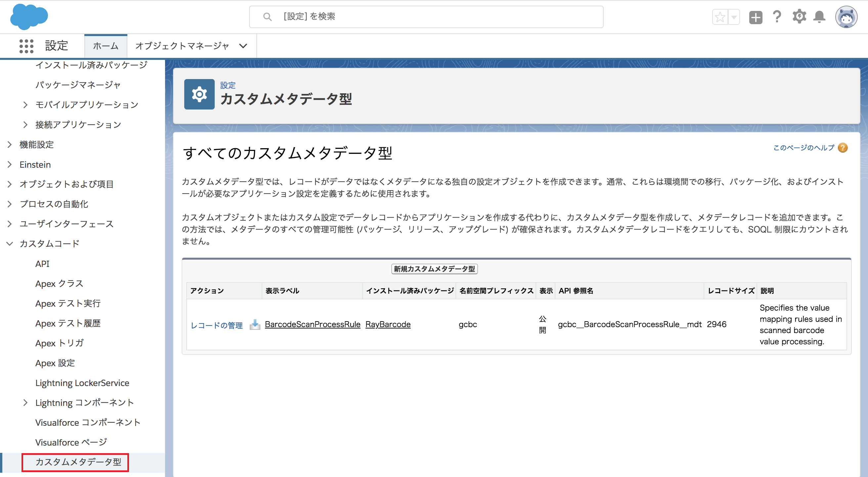Open the favorites list dropdown arrow
Viewport: 868px width, 477px height.
tap(734, 17)
